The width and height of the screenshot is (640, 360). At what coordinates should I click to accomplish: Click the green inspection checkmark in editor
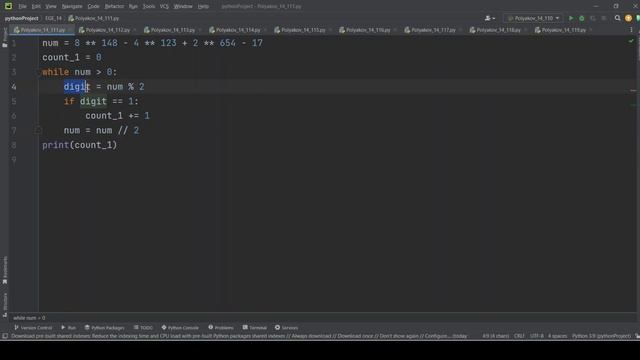[631, 41]
